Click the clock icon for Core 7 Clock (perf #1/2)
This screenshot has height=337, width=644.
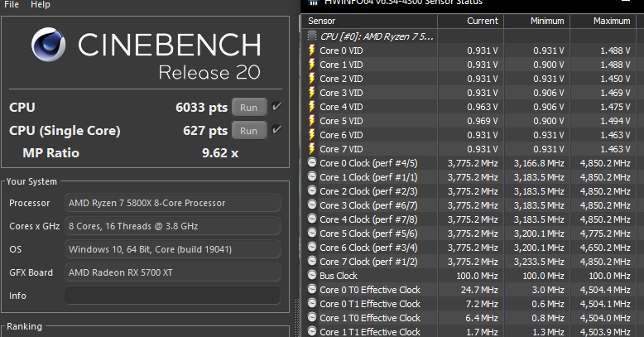[312, 261]
